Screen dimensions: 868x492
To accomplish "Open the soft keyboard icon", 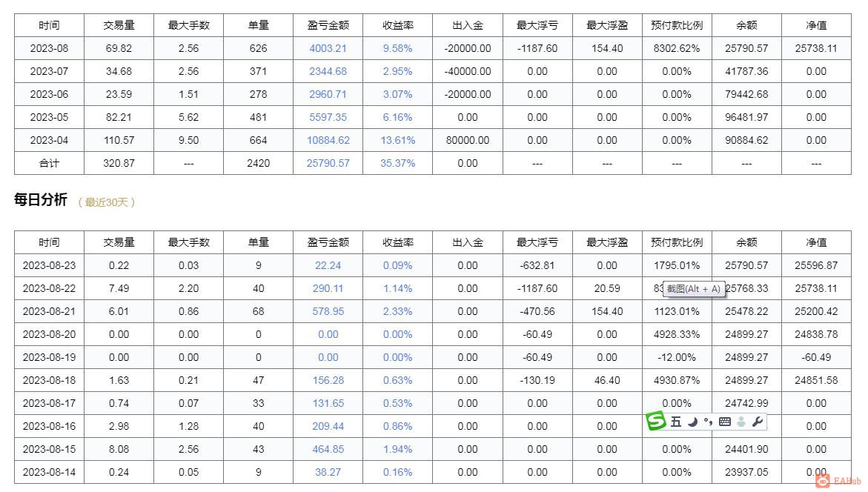I will [x=725, y=422].
